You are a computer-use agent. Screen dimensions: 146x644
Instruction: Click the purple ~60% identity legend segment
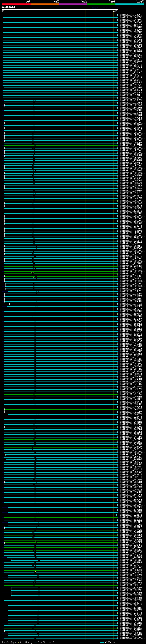pos(73,4)
